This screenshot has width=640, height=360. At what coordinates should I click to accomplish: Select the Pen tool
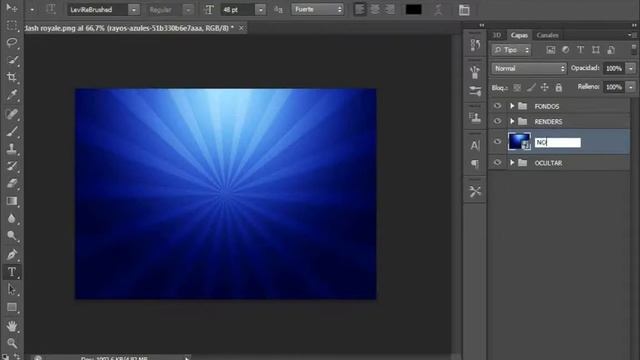[12, 255]
